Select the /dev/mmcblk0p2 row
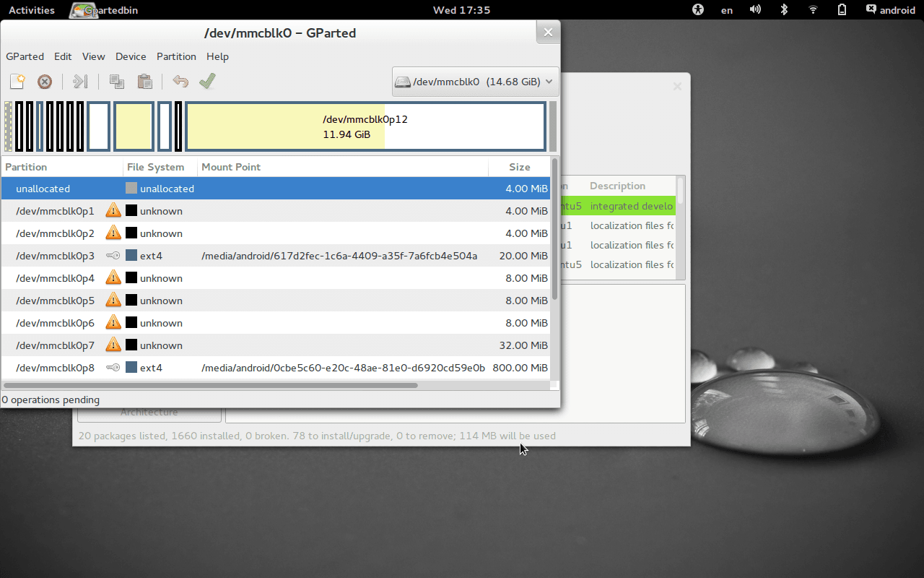924x578 pixels. pyautogui.click(x=276, y=233)
